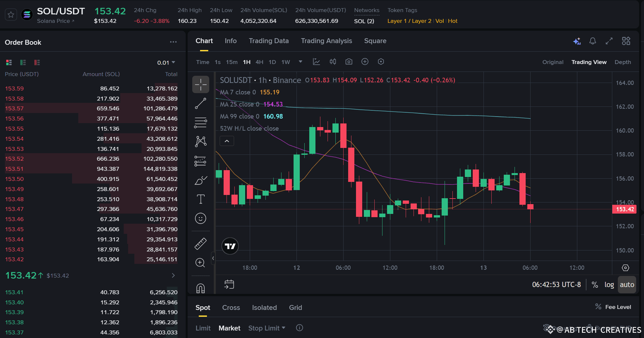Switch to Trading Analysis tab

point(327,41)
